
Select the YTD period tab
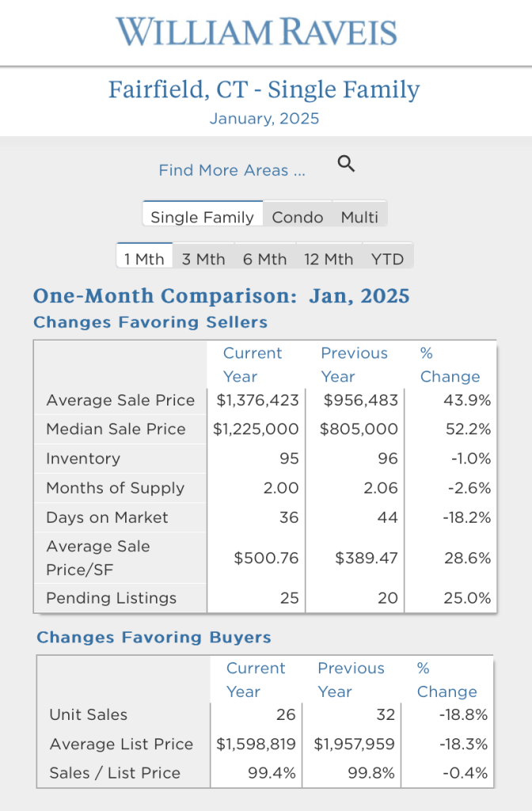tap(387, 259)
